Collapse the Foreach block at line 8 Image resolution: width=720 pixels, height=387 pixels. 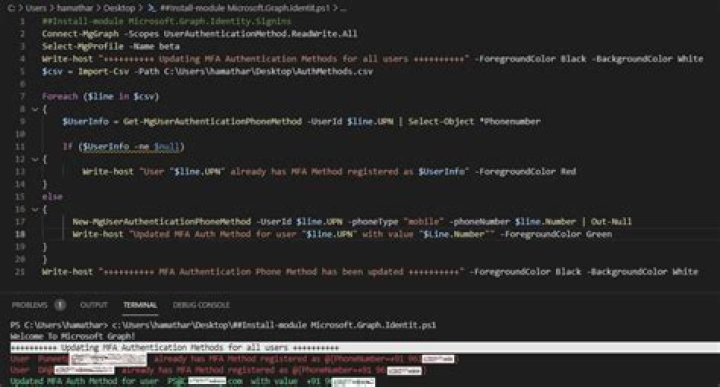[35, 109]
